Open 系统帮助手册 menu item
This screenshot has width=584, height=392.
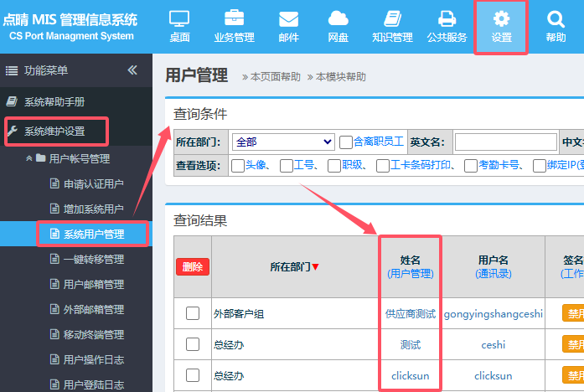[54, 101]
